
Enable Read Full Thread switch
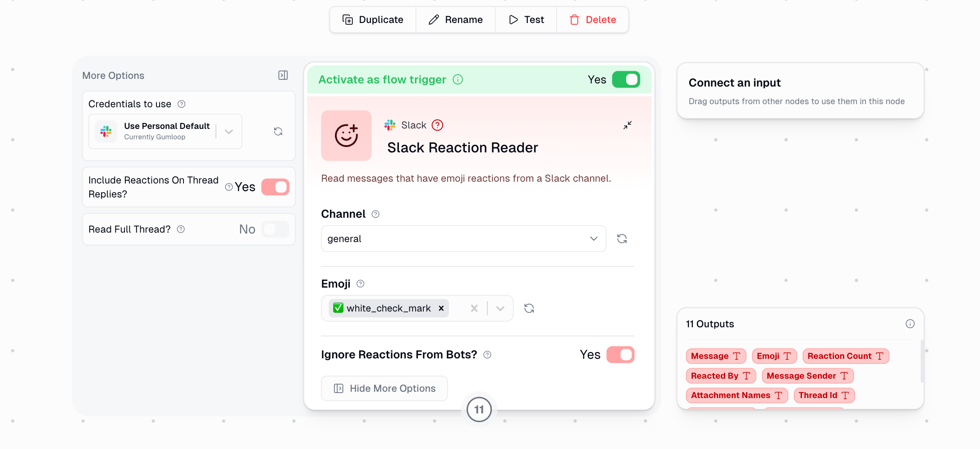tap(275, 229)
